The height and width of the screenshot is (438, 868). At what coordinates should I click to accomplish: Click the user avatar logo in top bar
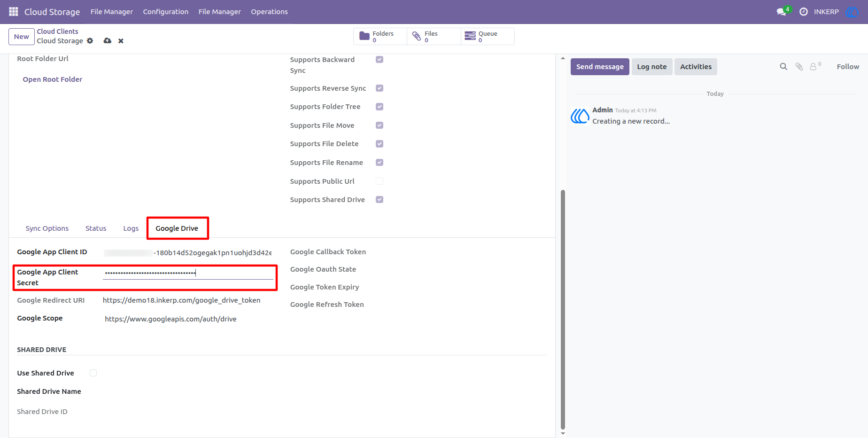click(852, 12)
